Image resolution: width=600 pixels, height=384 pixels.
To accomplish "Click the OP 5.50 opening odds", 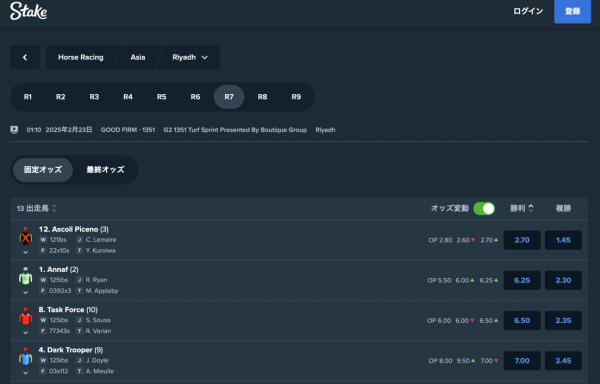I will (x=440, y=280).
